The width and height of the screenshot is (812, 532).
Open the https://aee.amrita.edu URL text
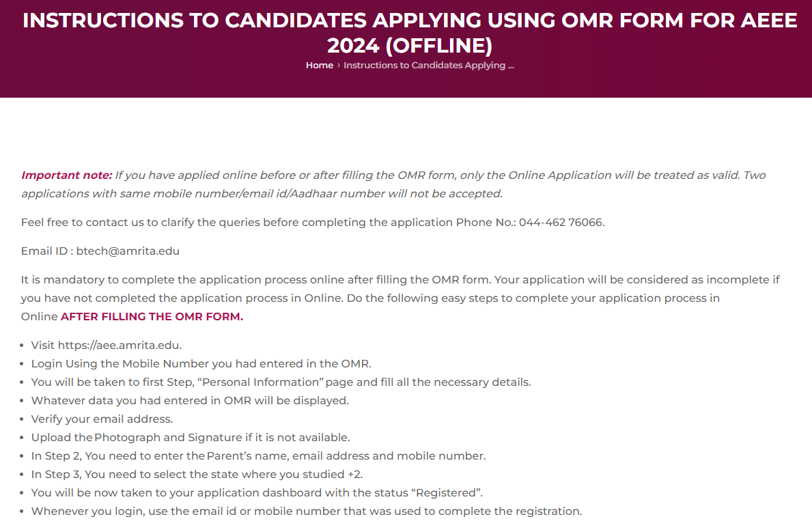pyautogui.click(x=120, y=345)
